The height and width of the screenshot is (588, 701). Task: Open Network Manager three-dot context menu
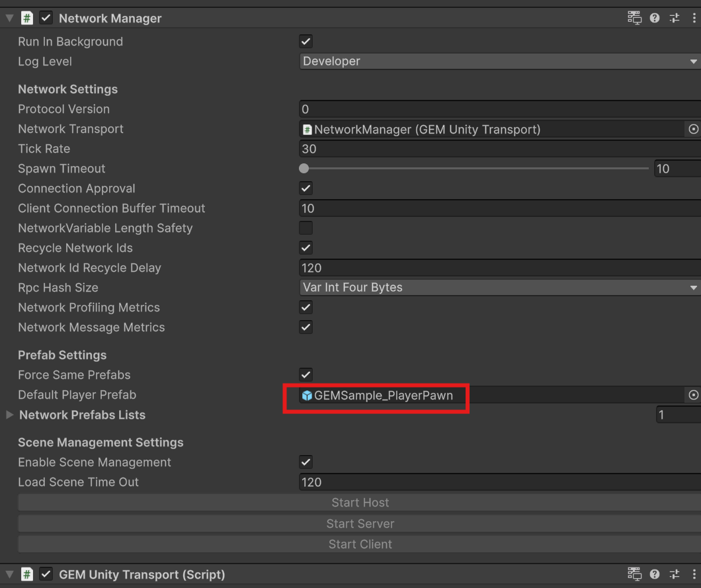pos(694,19)
